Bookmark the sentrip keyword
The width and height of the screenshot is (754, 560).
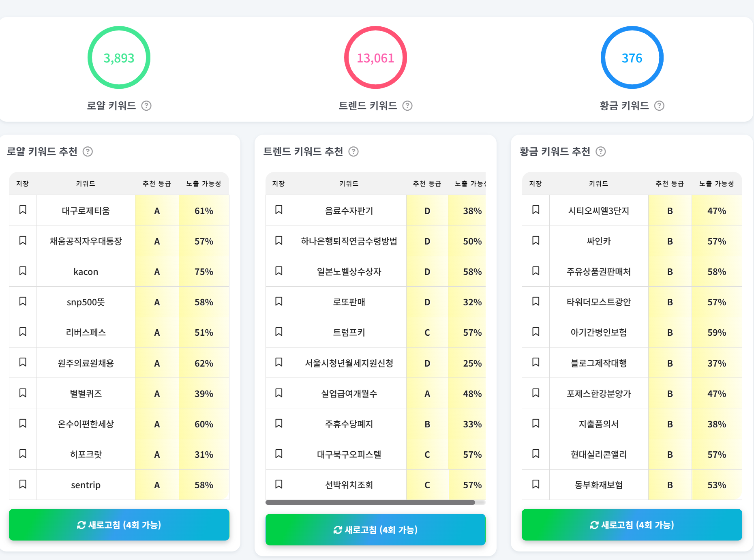[x=23, y=484]
